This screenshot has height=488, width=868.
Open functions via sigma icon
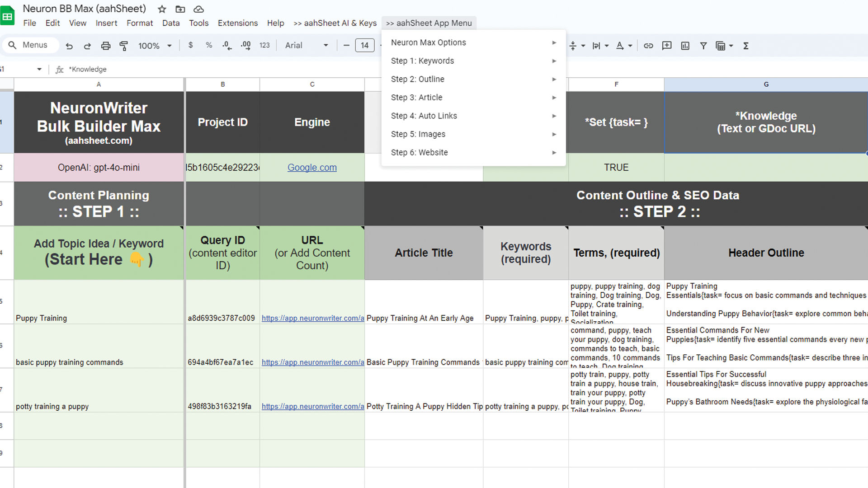pyautogui.click(x=746, y=46)
